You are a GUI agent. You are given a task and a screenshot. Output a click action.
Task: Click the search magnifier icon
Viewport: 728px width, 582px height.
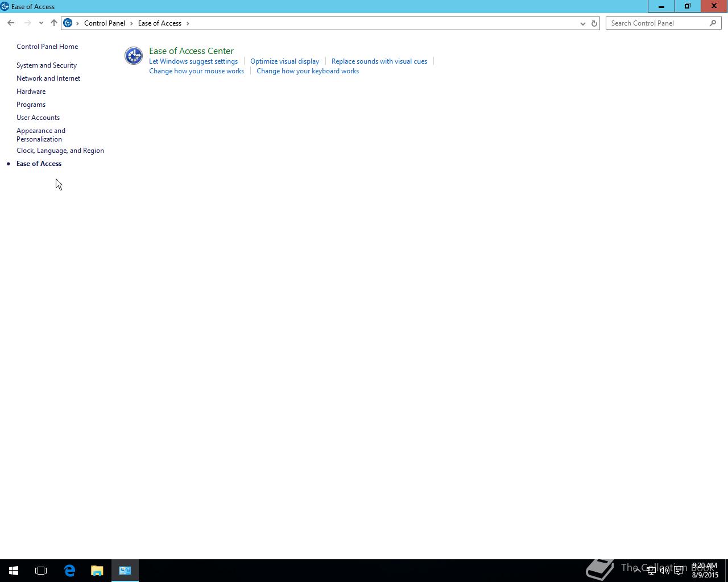[x=713, y=23]
